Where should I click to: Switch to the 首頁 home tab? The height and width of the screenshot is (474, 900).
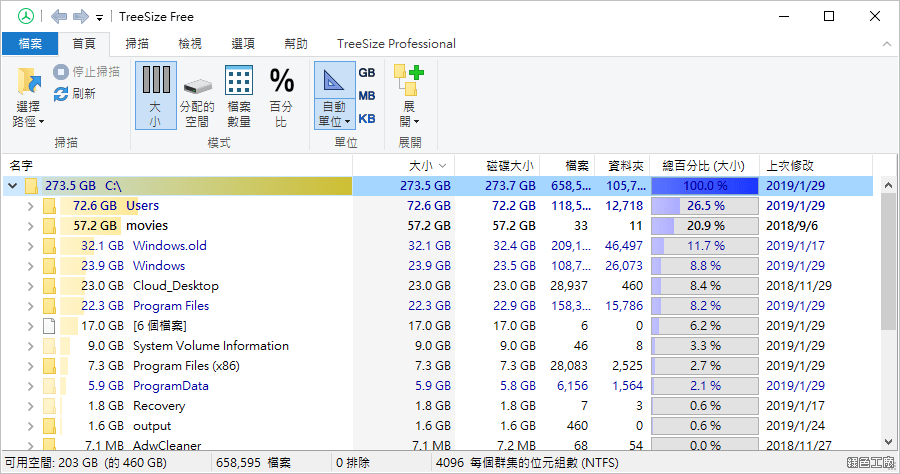point(84,44)
